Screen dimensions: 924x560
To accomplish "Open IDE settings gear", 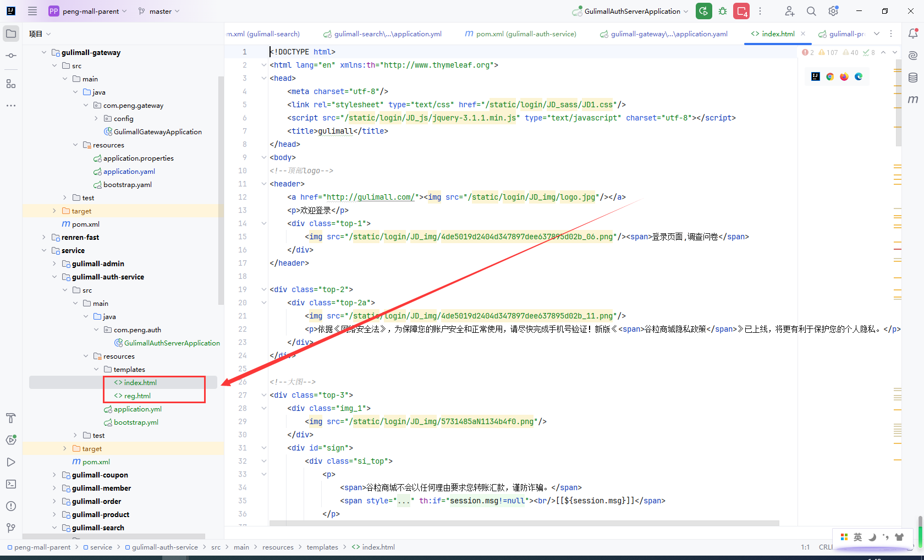I will pos(834,11).
